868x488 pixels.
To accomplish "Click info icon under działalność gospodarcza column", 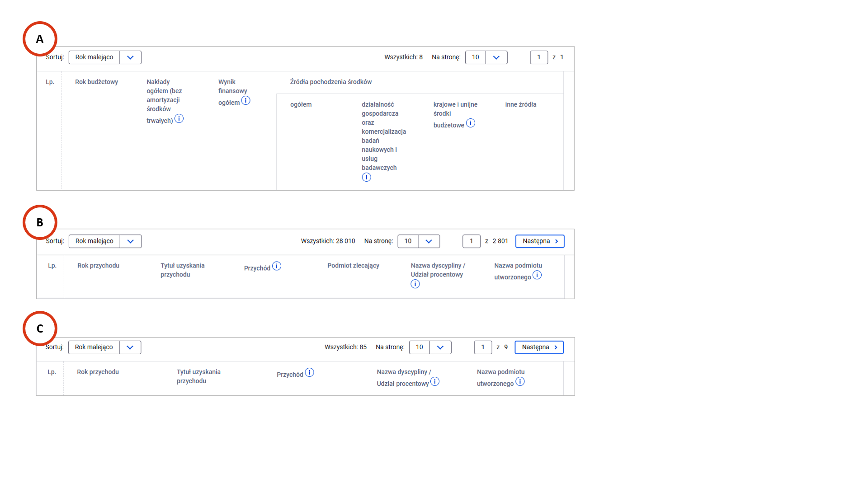I will [367, 178].
